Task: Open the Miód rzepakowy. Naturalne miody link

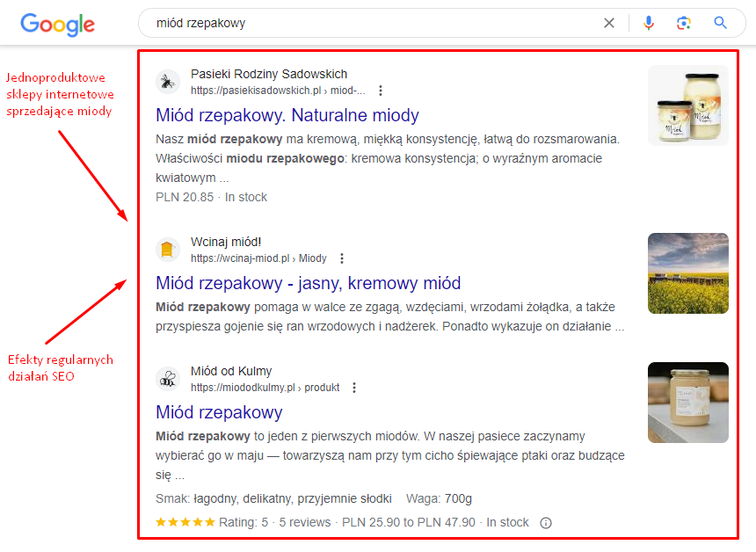Action: [287, 115]
